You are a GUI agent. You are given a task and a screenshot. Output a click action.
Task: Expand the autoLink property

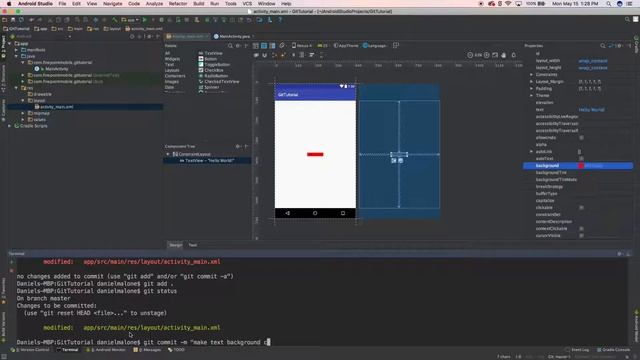(531, 152)
